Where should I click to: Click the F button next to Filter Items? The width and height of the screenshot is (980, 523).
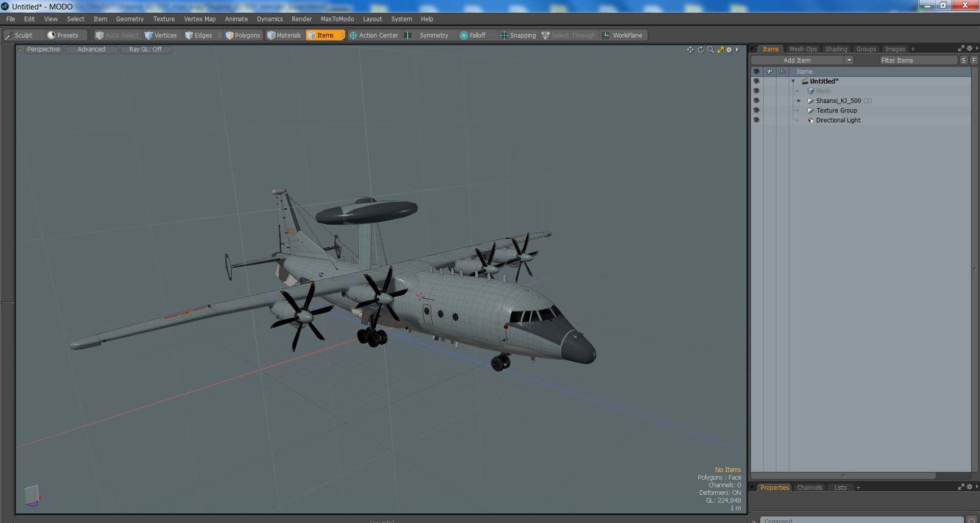pyautogui.click(x=974, y=60)
